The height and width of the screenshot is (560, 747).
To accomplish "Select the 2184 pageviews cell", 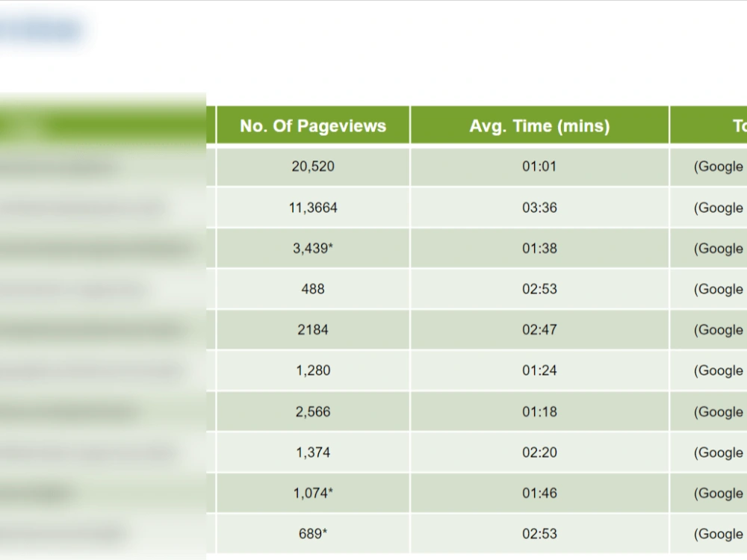I will (313, 330).
